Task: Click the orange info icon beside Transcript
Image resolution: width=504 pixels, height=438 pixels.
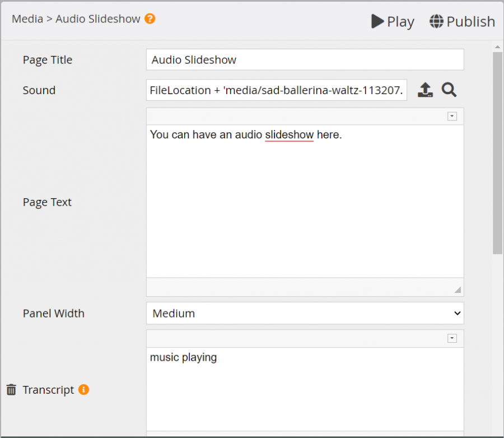Action: click(x=83, y=389)
